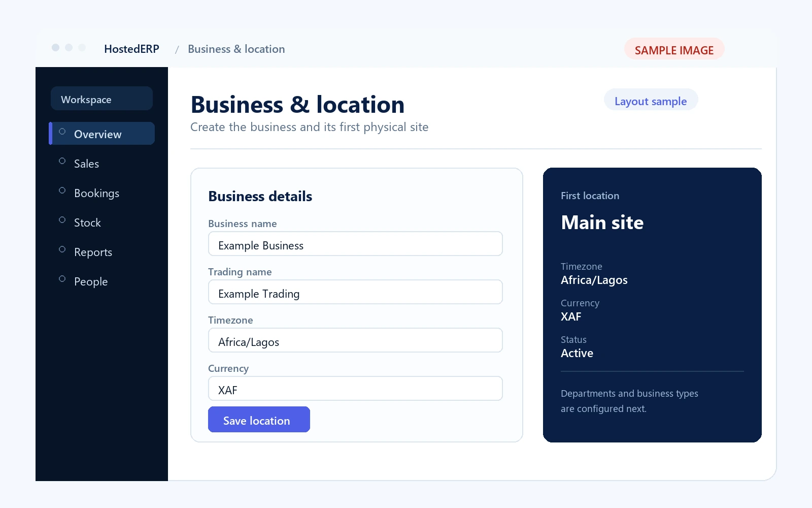812x508 pixels.
Task: Click the Timezone field with Africa/Lagos
Action: 355,340
